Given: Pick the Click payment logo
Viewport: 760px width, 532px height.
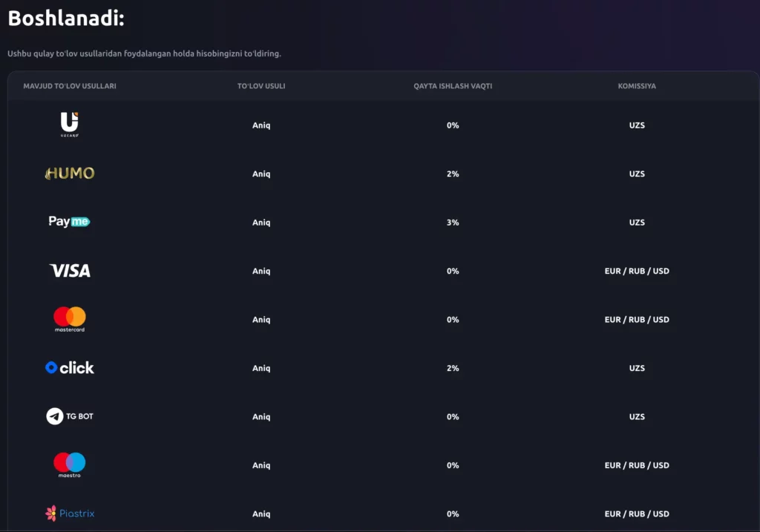Looking at the screenshot, I should [70, 368].
